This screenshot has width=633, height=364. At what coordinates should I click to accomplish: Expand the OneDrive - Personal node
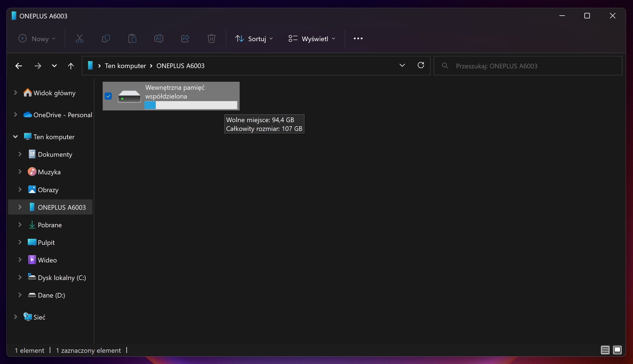pyautogui.click(x=16, y=115)
